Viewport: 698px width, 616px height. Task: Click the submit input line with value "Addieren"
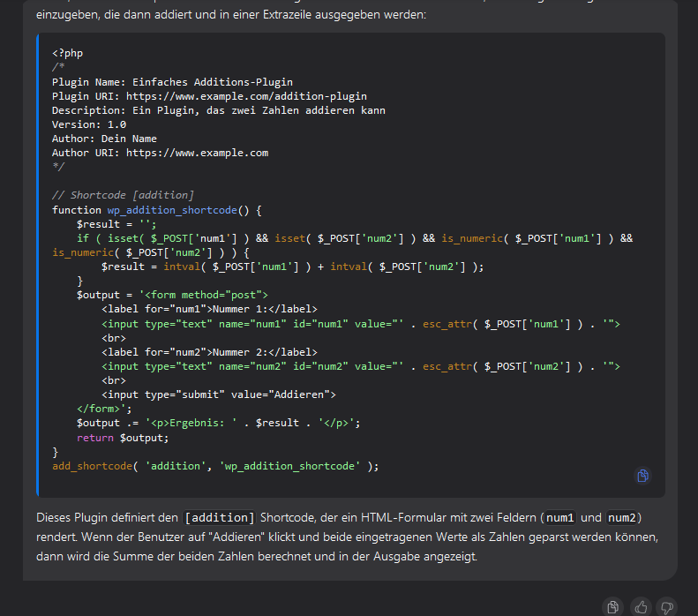pos(218,394)
